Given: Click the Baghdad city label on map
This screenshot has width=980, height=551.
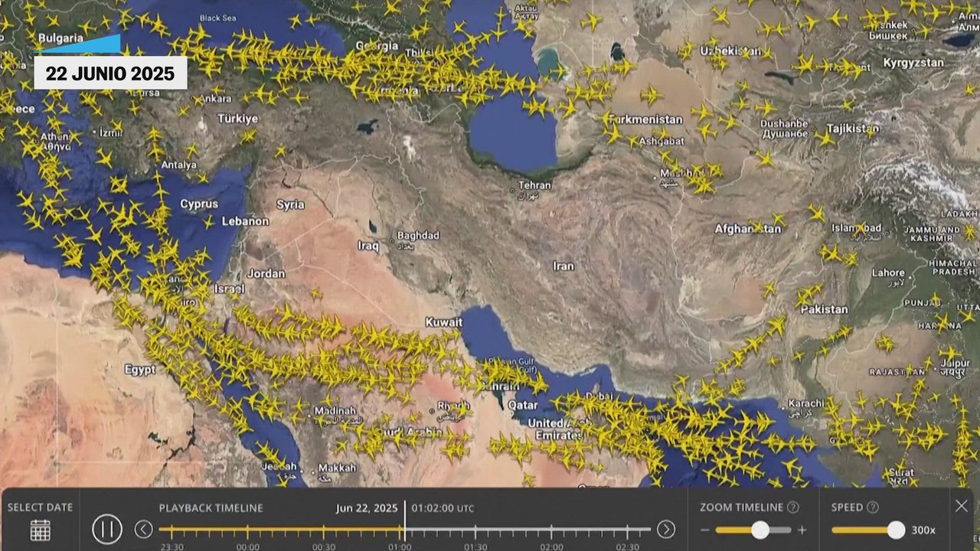Looking at the screenshot, I should tap(419, 236).
